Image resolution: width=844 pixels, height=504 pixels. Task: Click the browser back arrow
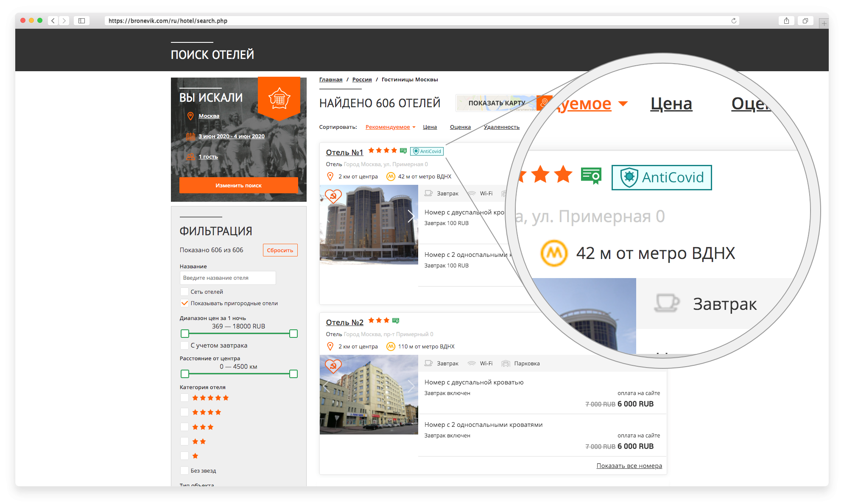tap(53, 21)
